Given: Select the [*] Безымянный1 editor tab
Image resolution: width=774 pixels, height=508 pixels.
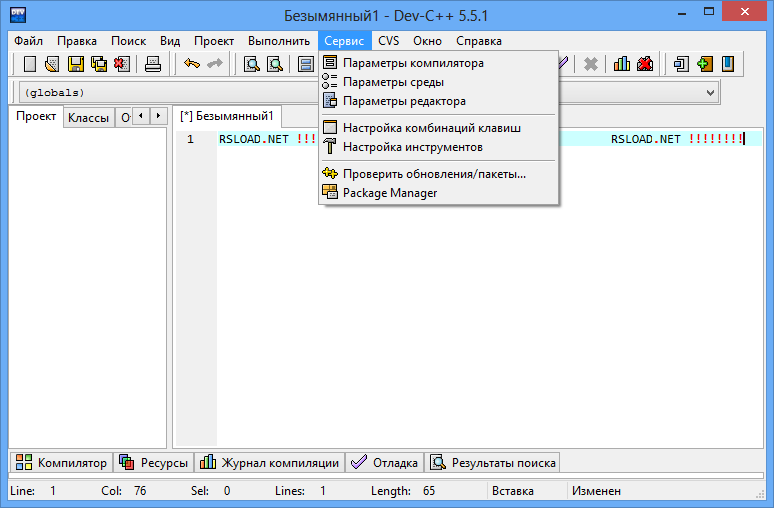Looking at the screenshot, I should click(227, 116).
